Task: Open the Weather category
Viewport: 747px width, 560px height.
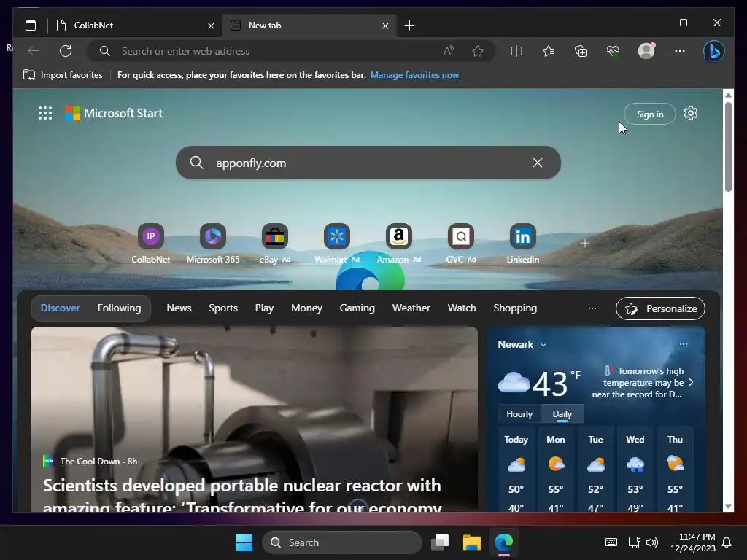Action: click(411, 308)
